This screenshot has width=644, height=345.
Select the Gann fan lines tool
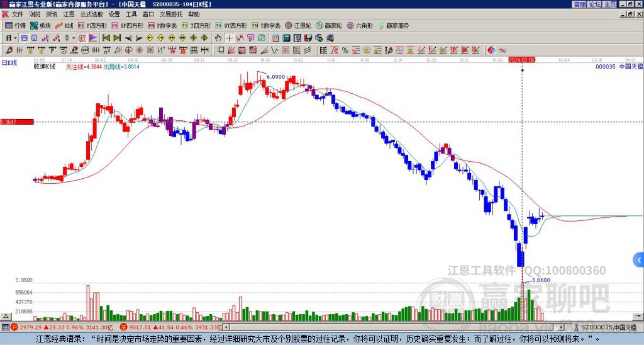[231, 50]
